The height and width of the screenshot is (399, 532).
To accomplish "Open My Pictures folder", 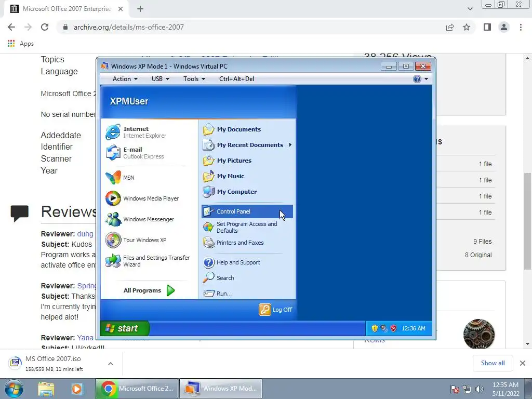I will pyautogui.click(x=228, y=161).
